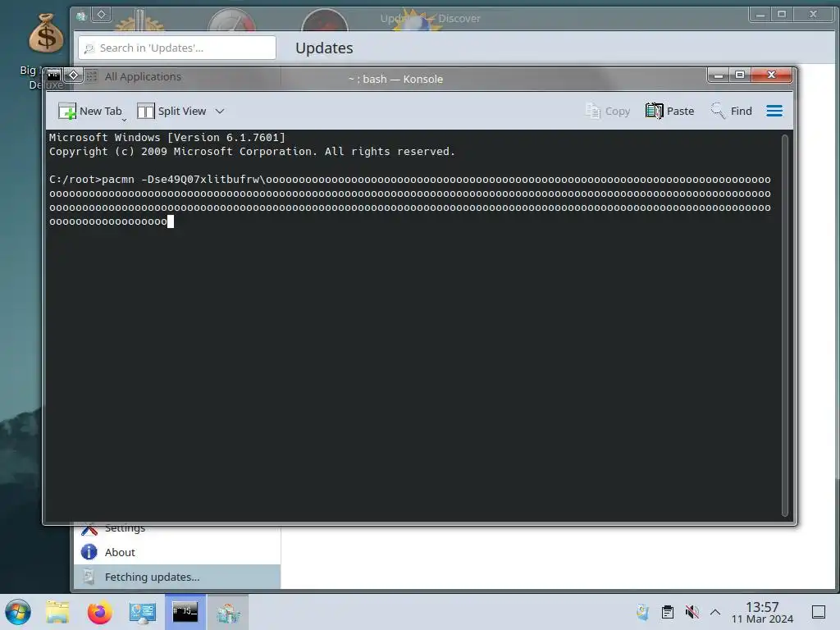Expand hidden system tray icons arrow
This screenshot has height=630, width=840.
point(715,612)
